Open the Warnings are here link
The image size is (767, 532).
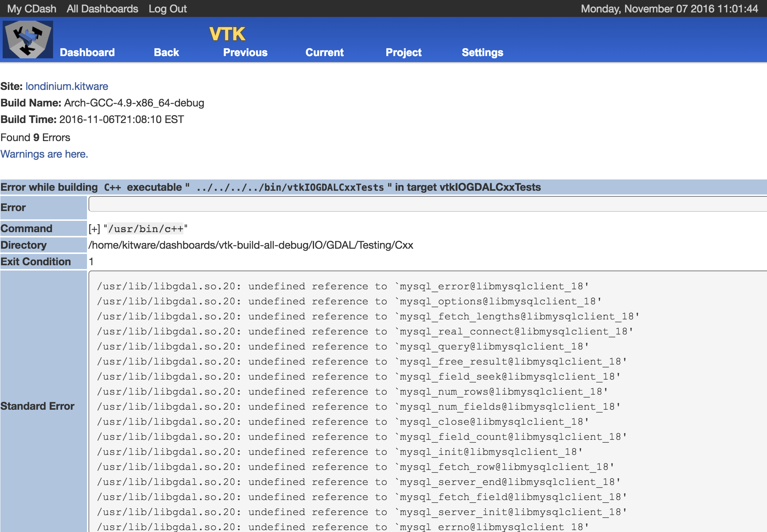pos(44,154)
